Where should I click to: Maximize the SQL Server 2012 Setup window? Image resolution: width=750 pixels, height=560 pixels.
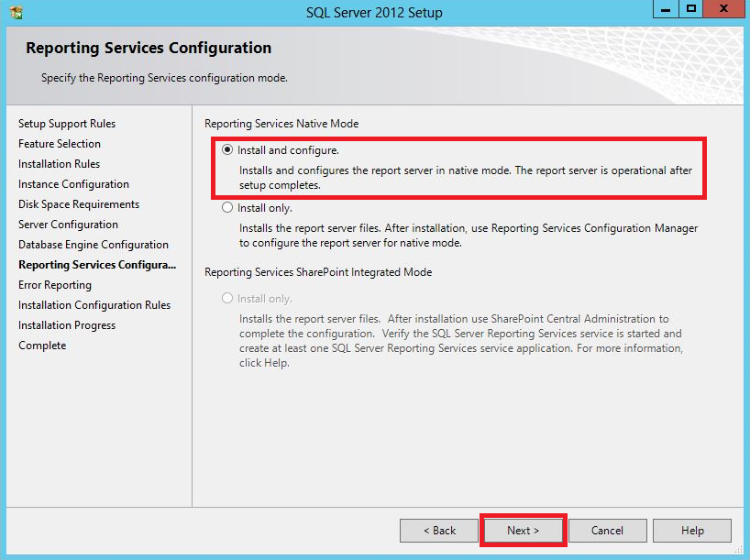pyautogui.click(x=690, y=9)
